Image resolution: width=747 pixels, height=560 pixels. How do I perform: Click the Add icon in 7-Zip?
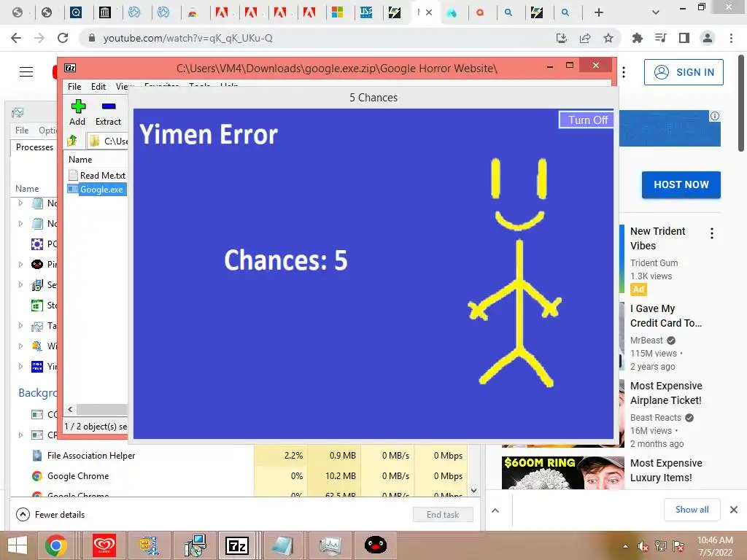click(77, 106)
